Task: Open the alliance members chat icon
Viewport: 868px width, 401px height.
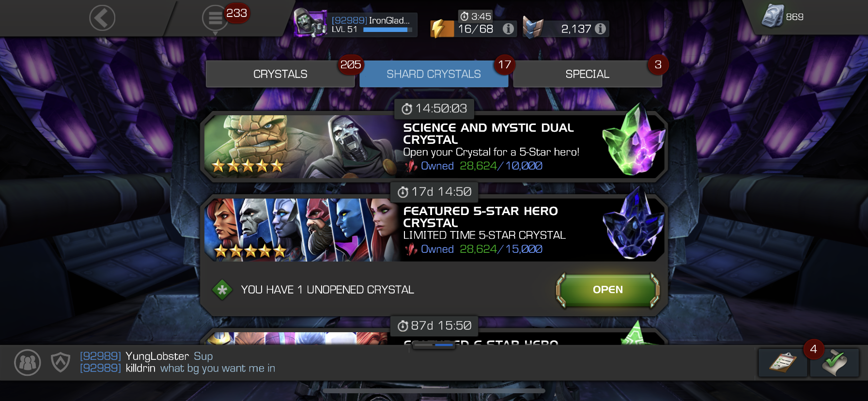Action: click(x=28, y=362)
